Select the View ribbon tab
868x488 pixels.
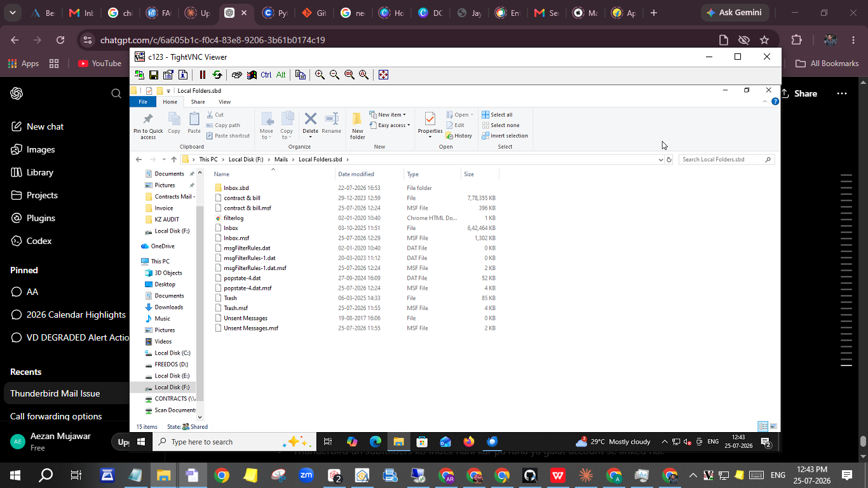pyautogui.click(x=224, y=102)
